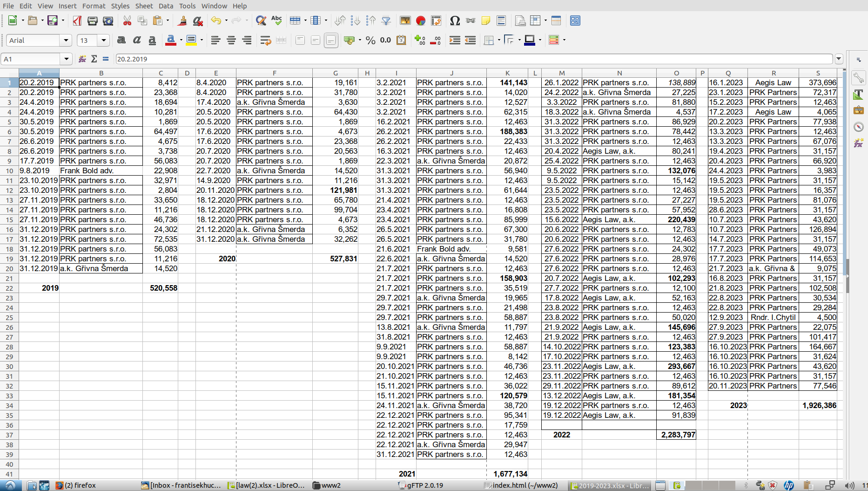Image resolution: width=868 pixels, height=491 pixels.
Task: Click the Undo arrow
Action: 216,20
